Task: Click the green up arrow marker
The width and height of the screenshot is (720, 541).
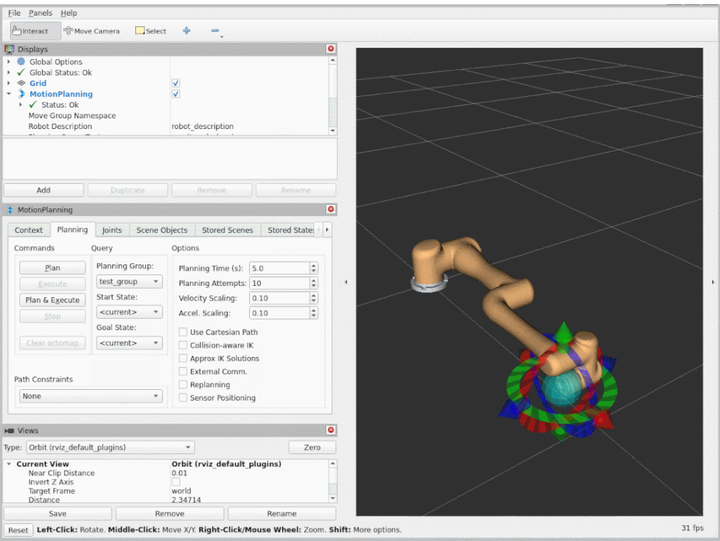Action: point(563,332)
